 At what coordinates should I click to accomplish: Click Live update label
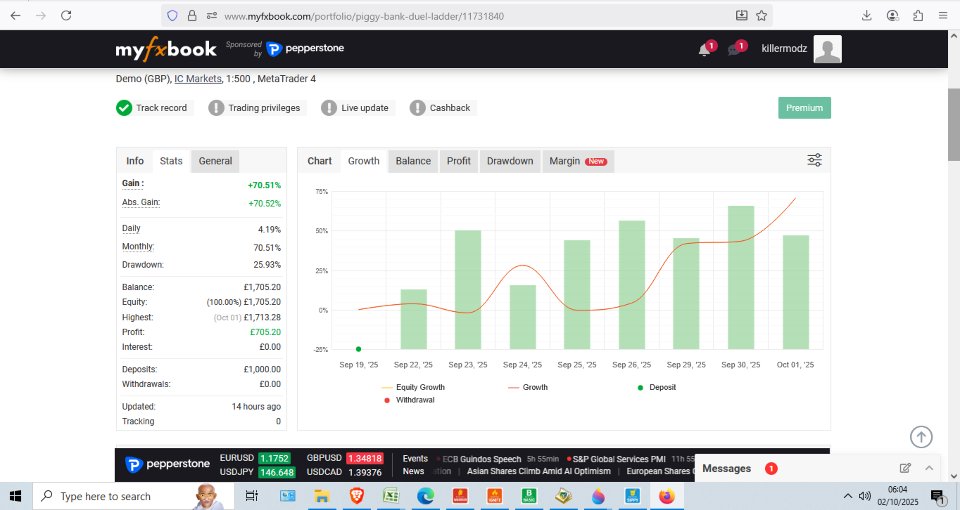point(365,108)
